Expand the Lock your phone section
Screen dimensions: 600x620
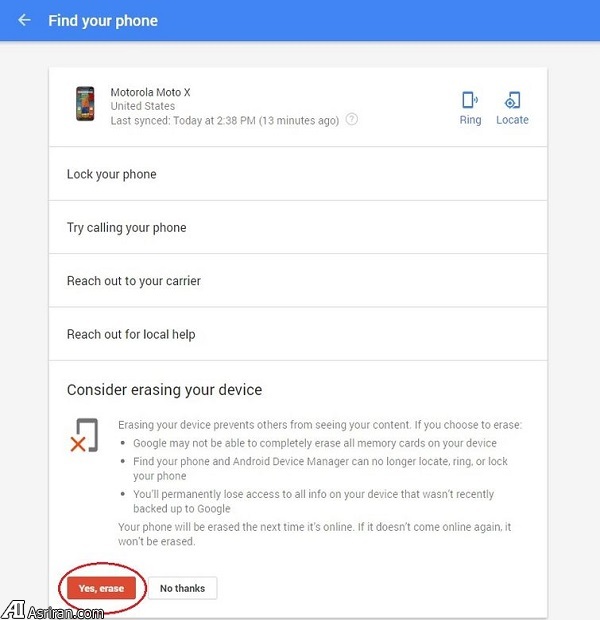(x=298, y=174)
